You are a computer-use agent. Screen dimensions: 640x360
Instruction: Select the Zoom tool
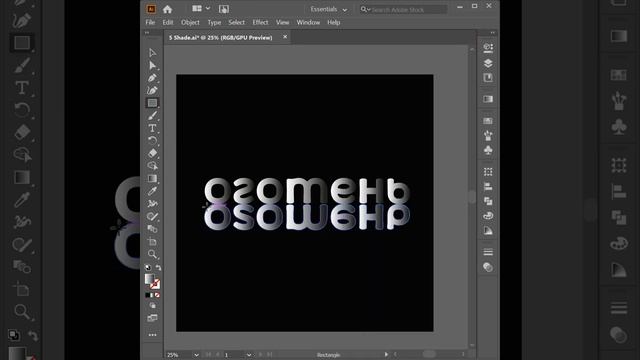(152, 254)
